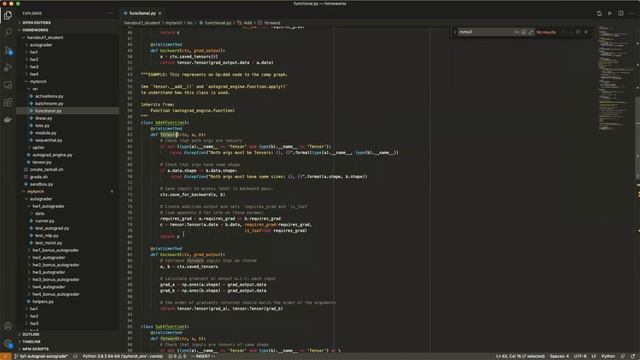Open the Explorer view in activity bar
Image resolution: width=640 pixels, height=360 pixels.
8,15
